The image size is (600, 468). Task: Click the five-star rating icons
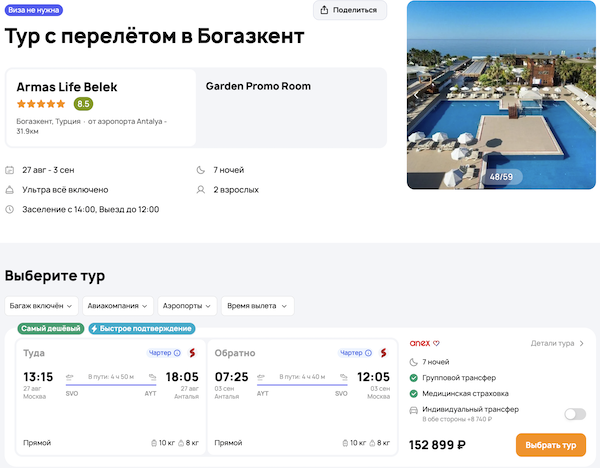(41, 104)
